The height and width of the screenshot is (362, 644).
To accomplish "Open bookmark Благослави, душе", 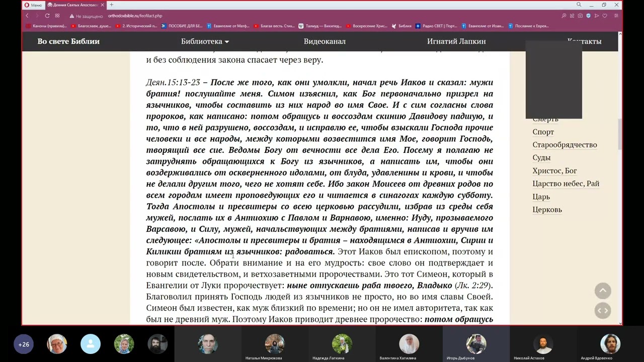I will point(92,26).
